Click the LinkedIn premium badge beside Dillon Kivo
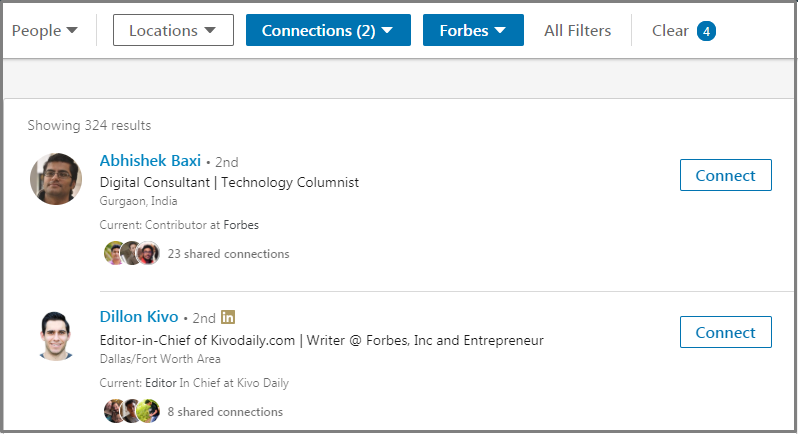Viewport: 798px width, 434px height. tap(228, 317)
